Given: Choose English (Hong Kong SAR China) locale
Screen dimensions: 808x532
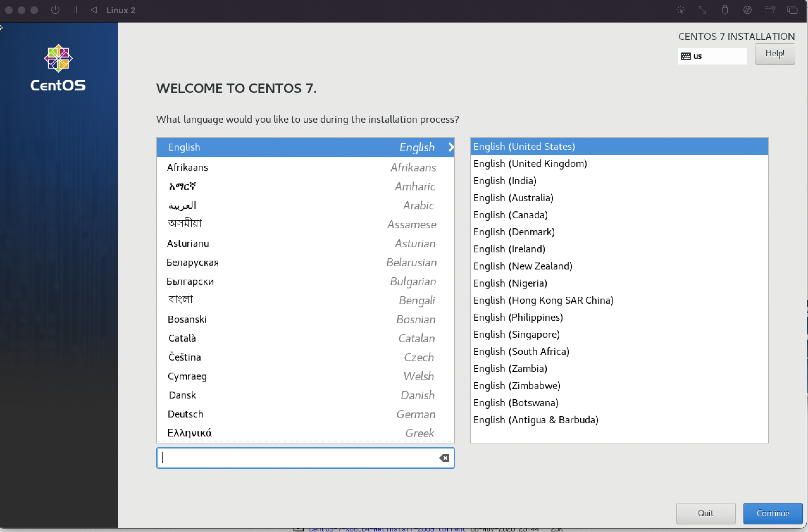Looking at the screenshot, I should (x=619, y=300).
